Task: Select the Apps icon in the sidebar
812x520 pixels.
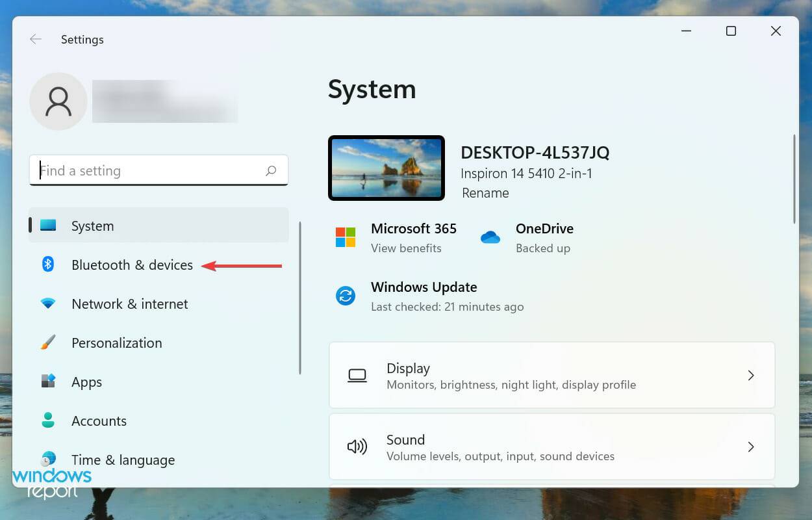Action: click(47, 382)
